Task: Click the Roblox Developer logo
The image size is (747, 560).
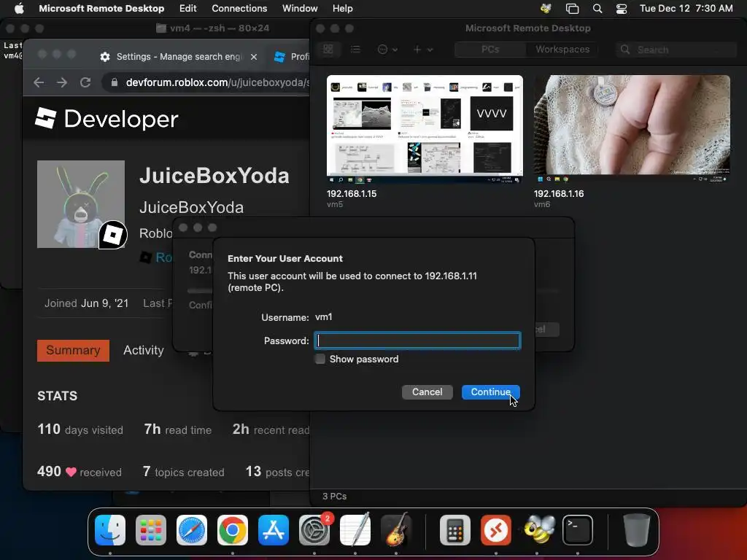Action: tap(107, 119)
